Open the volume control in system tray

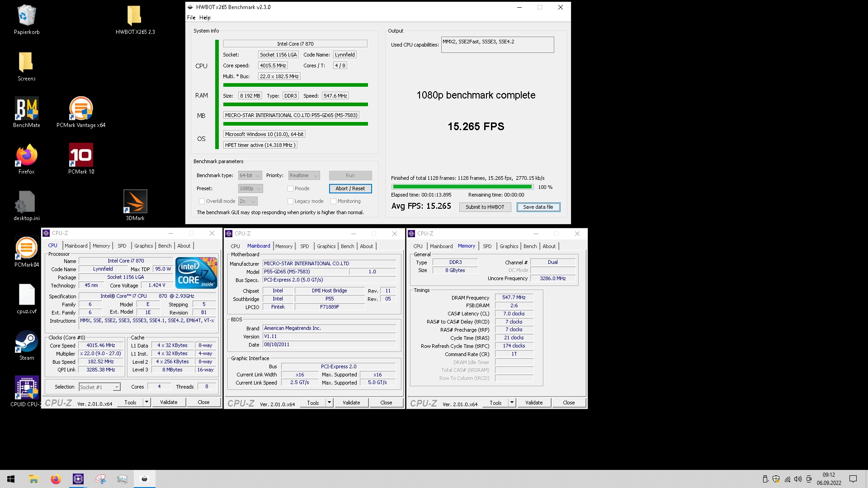tap(798, 479)
